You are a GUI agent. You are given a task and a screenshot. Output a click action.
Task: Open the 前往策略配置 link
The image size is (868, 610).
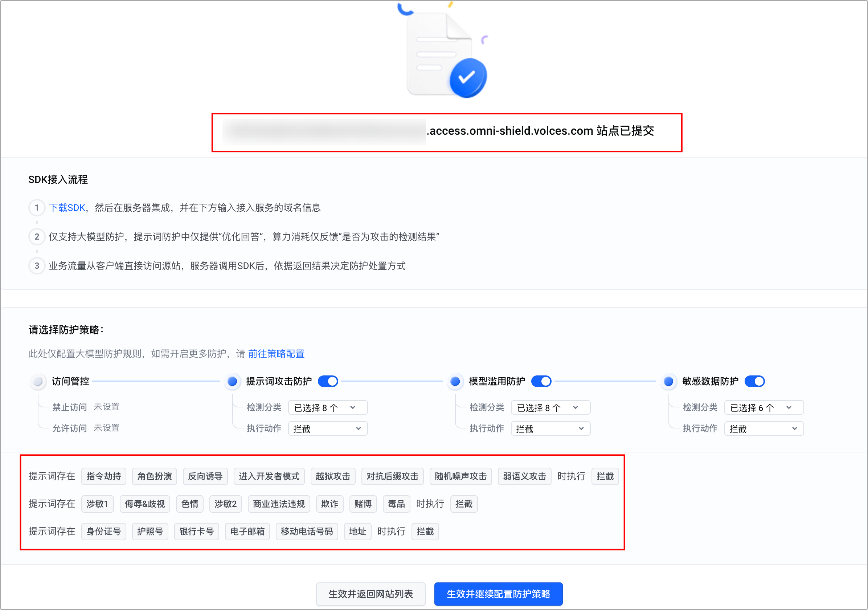[x=276, y=354]
